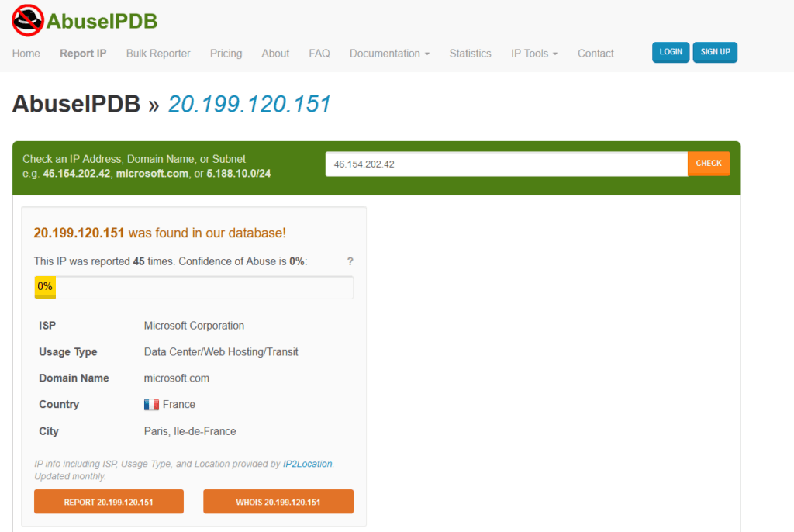Focus the IP address search field
Viewport: 794px width, 532px height.
click(x=506, y=164)
